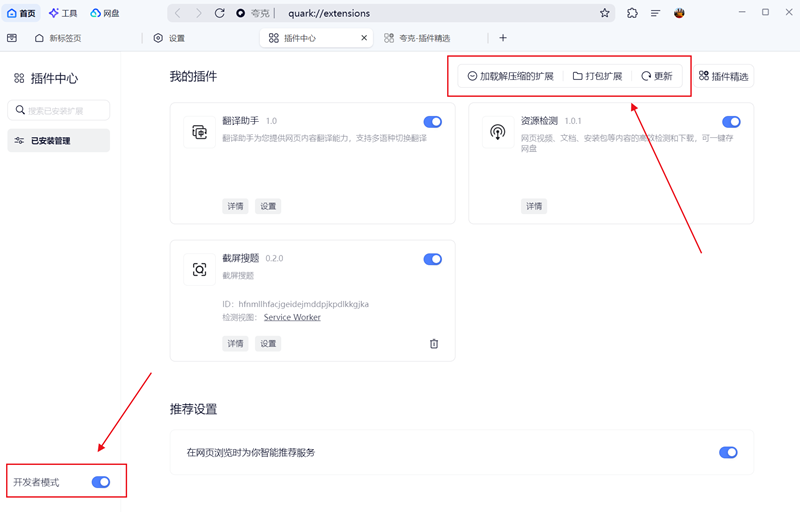Turn off 开发者模式 toggle
Screen dimensions: 800x512
coord(101,482)
